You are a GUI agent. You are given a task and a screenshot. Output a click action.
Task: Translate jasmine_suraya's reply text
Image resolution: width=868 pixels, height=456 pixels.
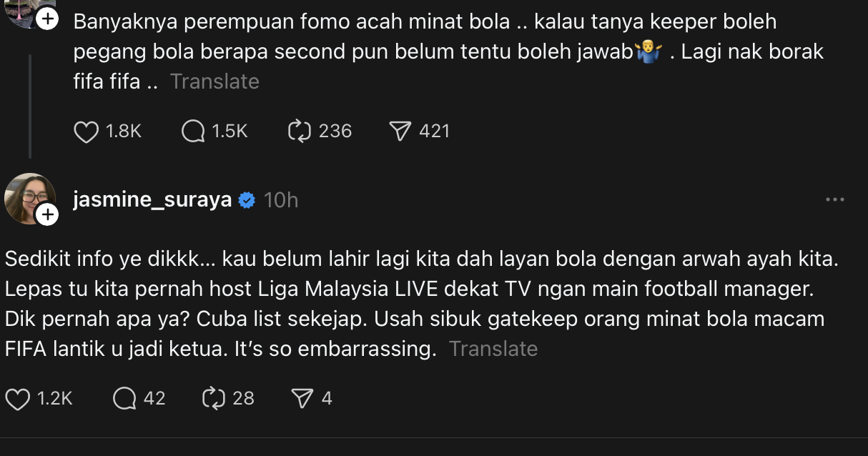493,349
